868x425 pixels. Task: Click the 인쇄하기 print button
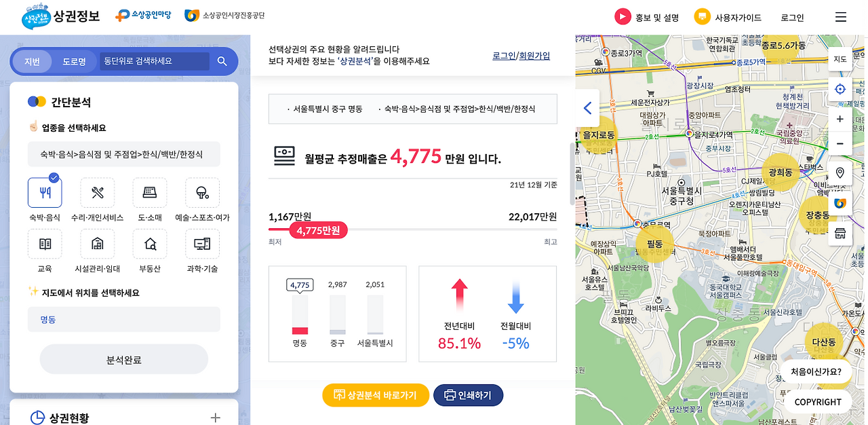[468, 395]
